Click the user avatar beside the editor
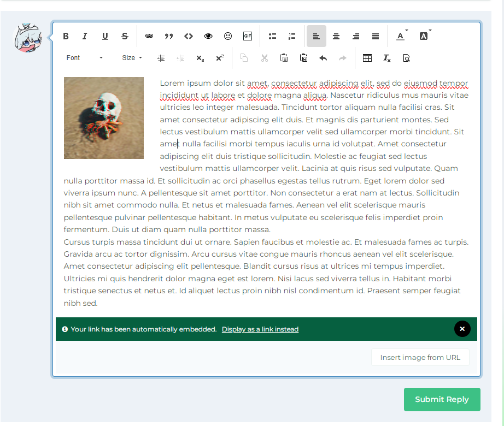Screen dimensions: 504x426 28,37
